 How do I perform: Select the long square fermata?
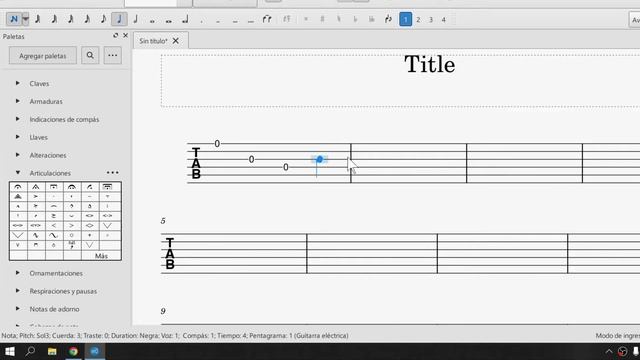tap(53, 187)
